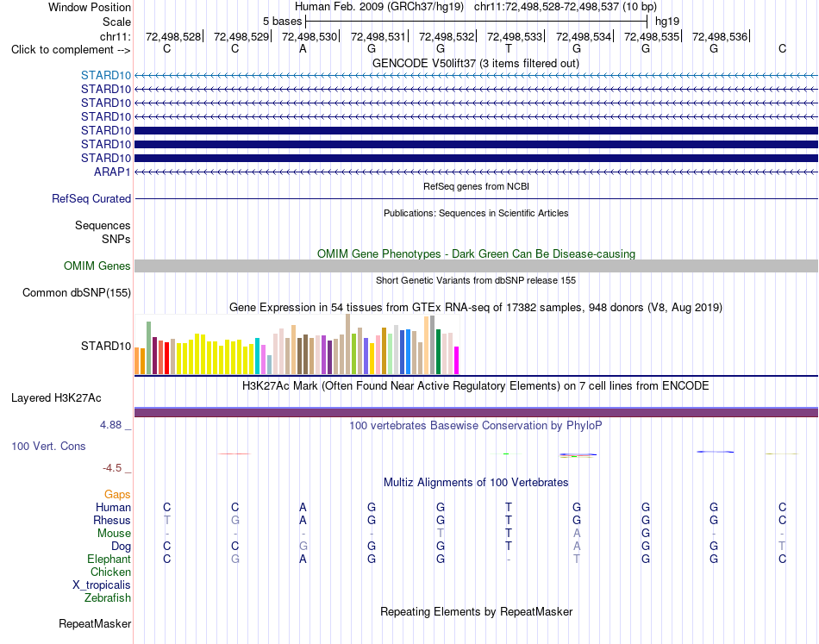Image resolution: width=819 pixels, height=644 pixels.
Task: Open the 100 Vert. Cons track label
Action: pos(48,446)
